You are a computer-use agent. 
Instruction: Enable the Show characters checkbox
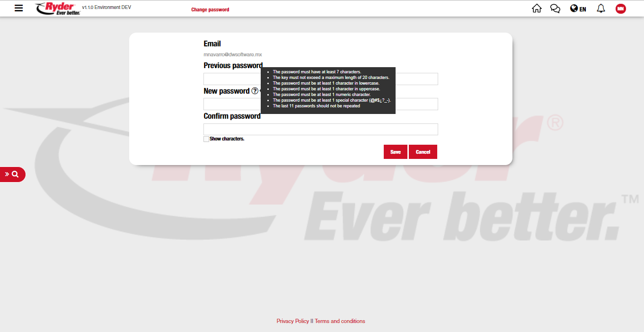[206, 139]
